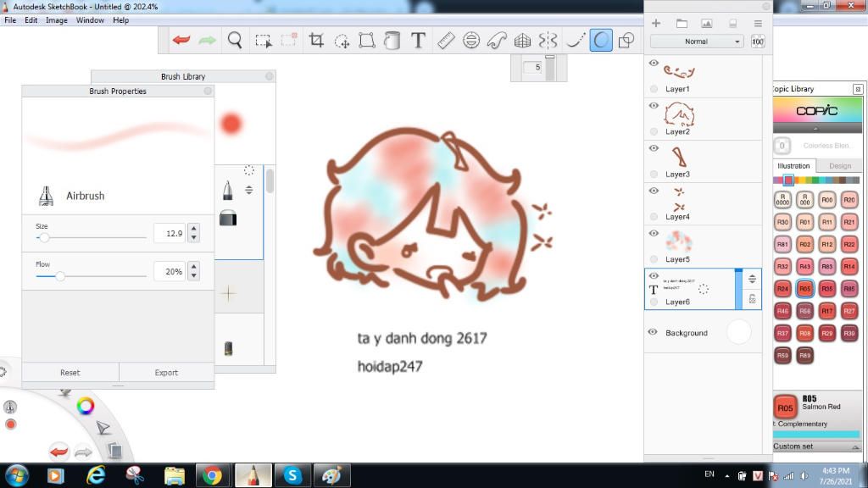Viewport: 868px width, 488px height.
Task: Hide Layer1 with its eye icon
Action: (654, 63)
